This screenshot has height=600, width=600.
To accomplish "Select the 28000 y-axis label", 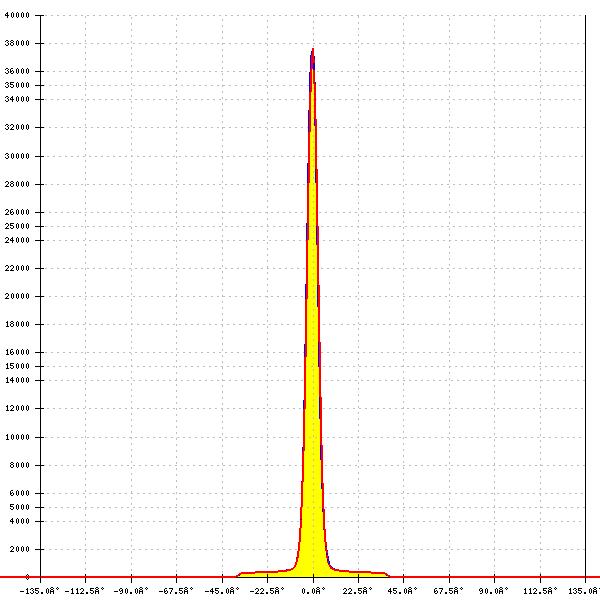I will tap(17, 184).
